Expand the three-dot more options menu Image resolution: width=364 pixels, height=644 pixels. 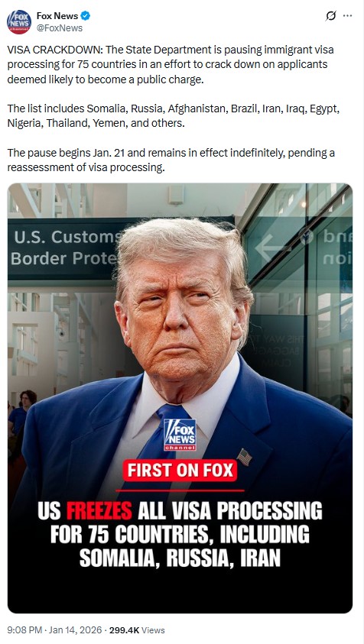347,16
